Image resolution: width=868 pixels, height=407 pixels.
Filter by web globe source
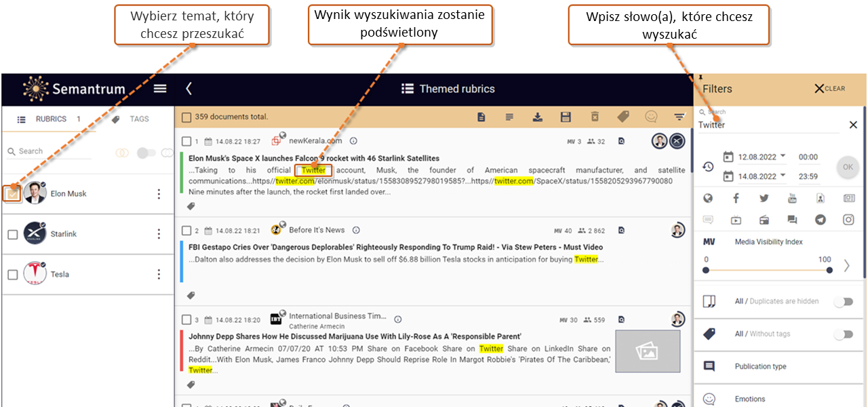708,199
